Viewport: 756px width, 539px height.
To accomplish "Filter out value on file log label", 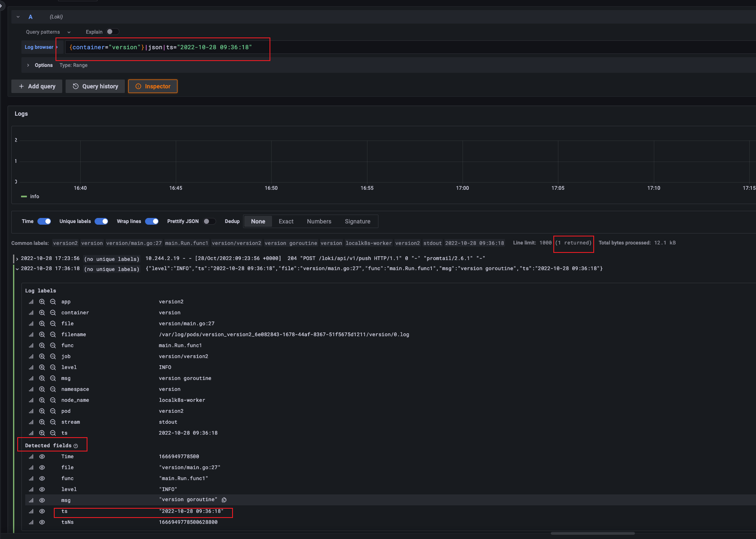I will click(53, 324).
